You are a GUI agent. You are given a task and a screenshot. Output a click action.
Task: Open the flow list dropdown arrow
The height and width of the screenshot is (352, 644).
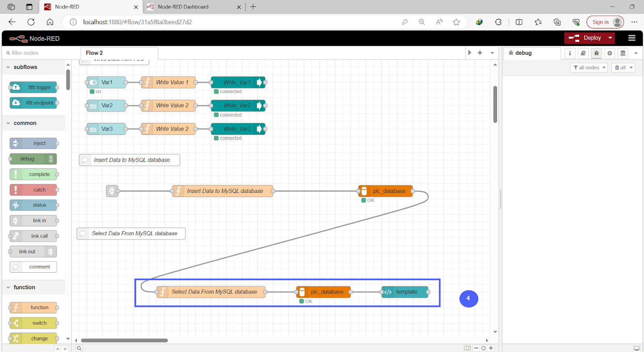[x=492, y=53]
